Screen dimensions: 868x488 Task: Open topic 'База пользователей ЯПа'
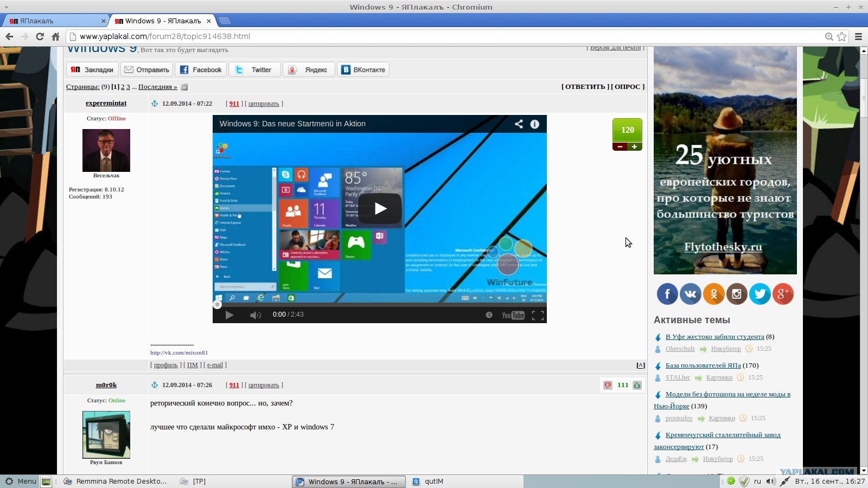click(703, 365)
